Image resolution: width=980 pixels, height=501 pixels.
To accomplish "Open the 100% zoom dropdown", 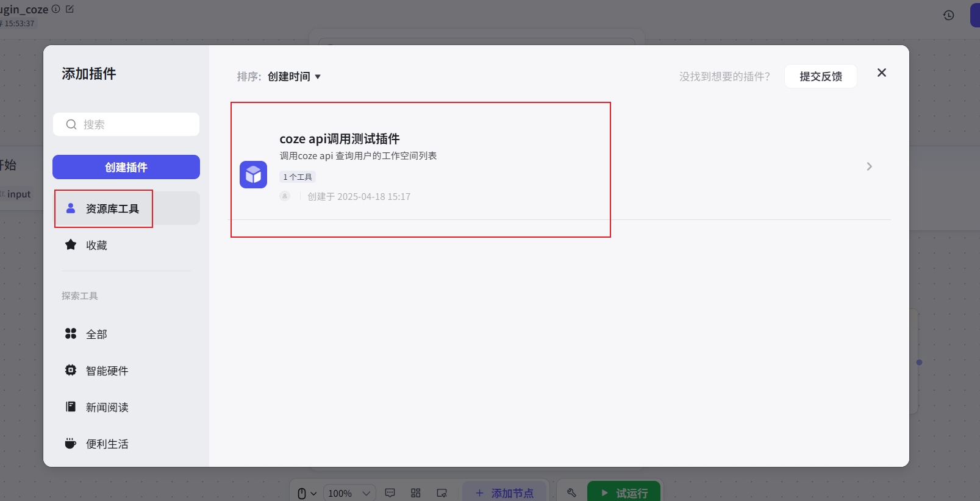I will (x=349, y=493).
